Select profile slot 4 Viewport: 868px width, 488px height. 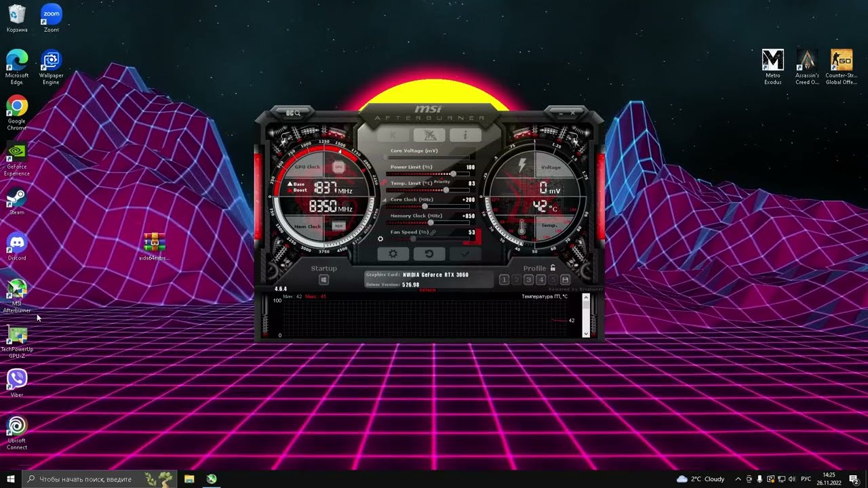tap(540, 279)
